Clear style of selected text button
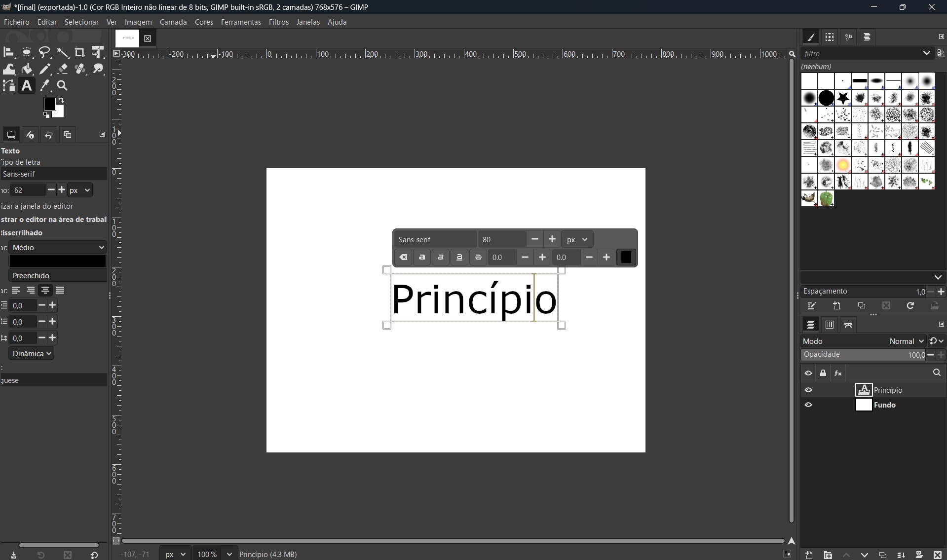The width and height of the screenshot is (947, 560). click(x=403, y=258)
